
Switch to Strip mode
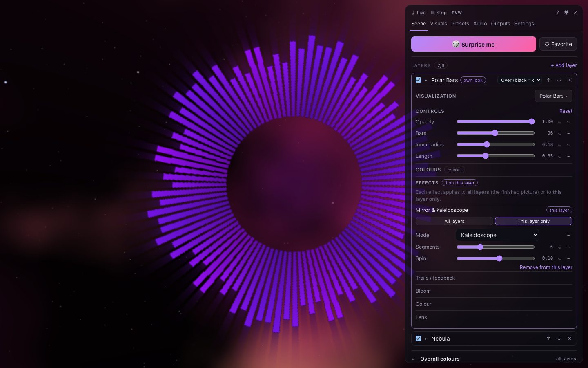click(439, 13)
